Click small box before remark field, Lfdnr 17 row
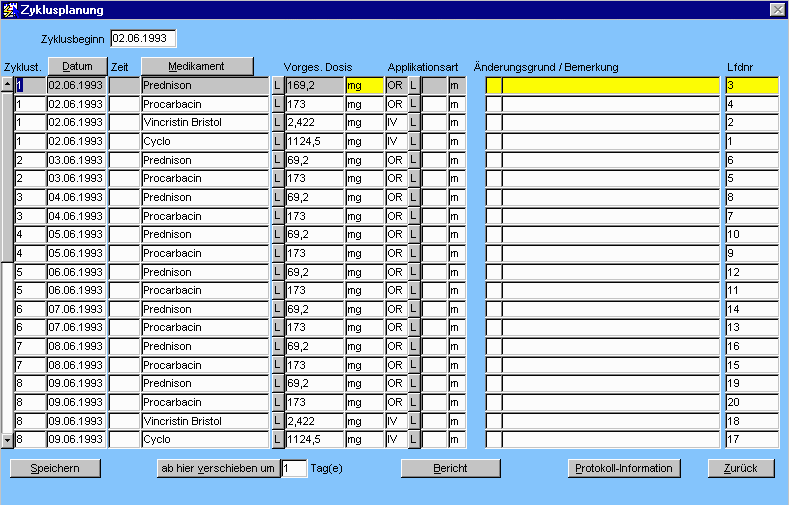Viewport: 789px width, 505px height. pyautogui.click(x=493, y=440)
